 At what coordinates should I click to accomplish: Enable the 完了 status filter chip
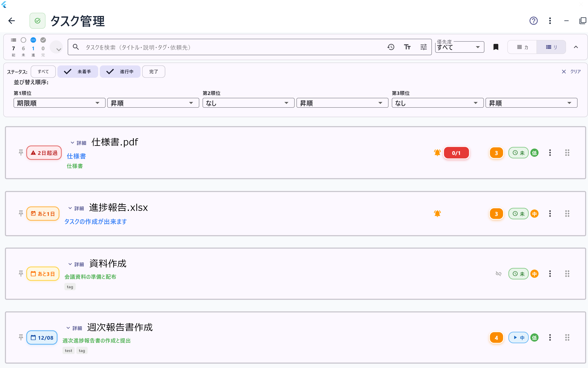154,72
